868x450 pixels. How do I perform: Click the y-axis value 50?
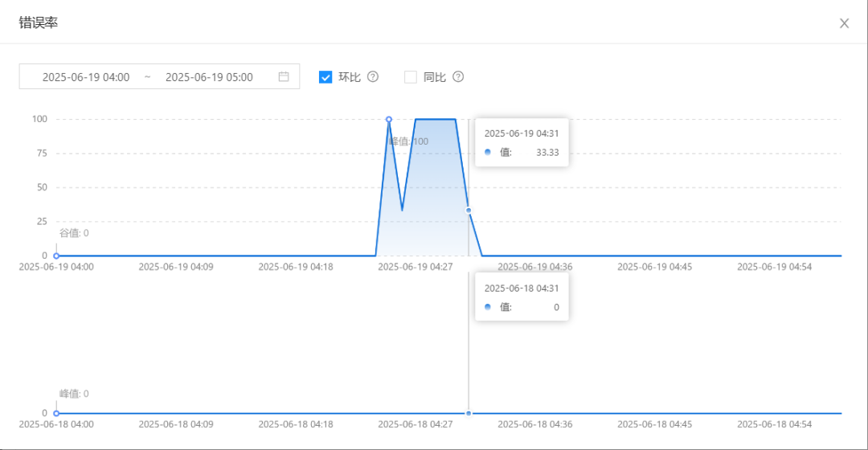point(42,187)
